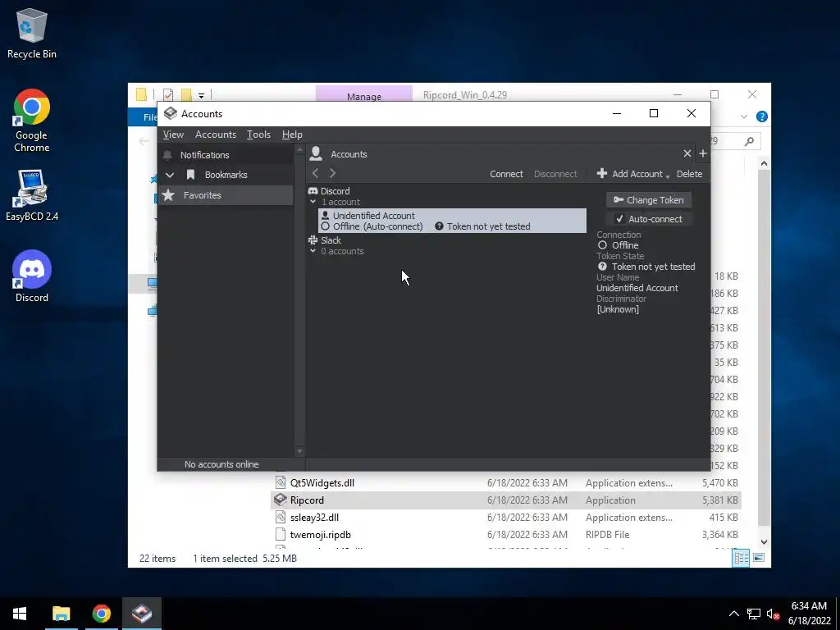The image size is (840, 630).
Task: Go back with left arrow in Accounts panel
Action: coord(316,173)
